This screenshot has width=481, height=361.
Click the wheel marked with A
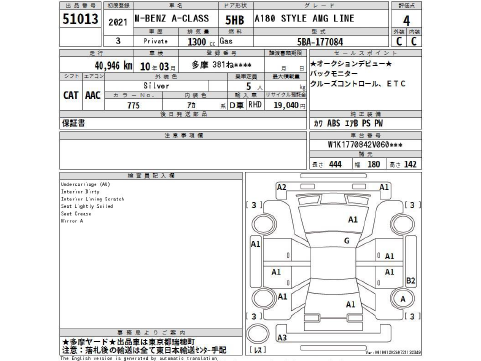click(403, 299)
